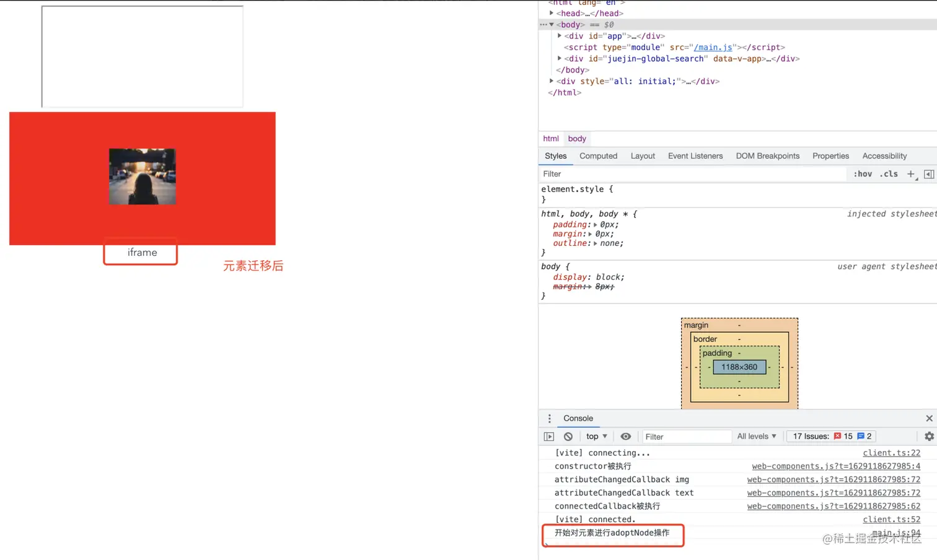Open the Event Listeners tab

[695, 156]
